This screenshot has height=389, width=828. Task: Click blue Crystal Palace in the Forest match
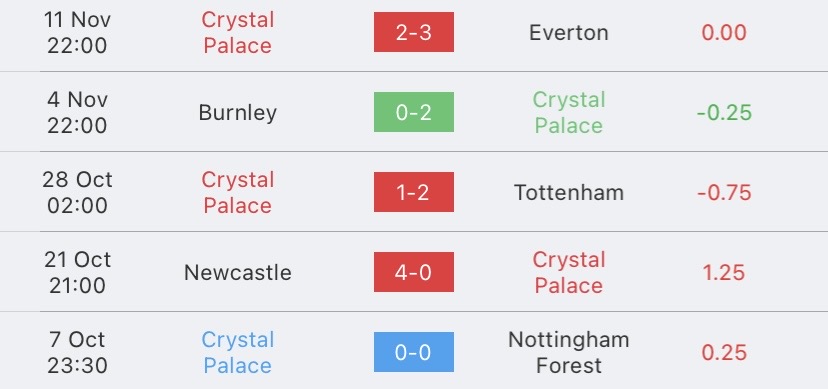tap(238, 352)
